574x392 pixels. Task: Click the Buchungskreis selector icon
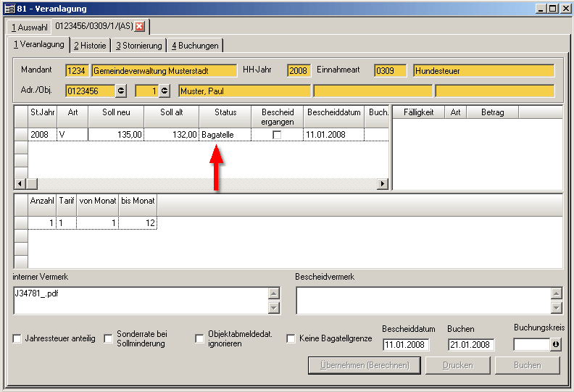point(556,344)
